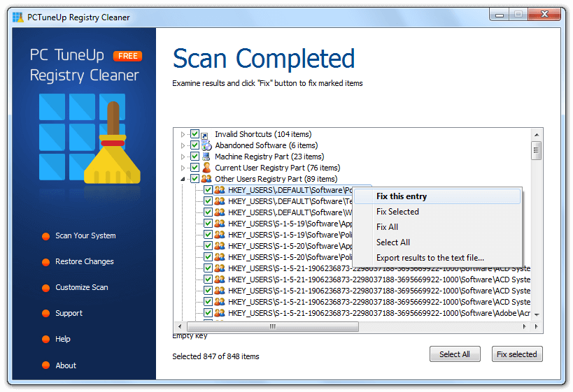Click the orange bullet beside About
The image size is (573, 392).
click(45, 365)
